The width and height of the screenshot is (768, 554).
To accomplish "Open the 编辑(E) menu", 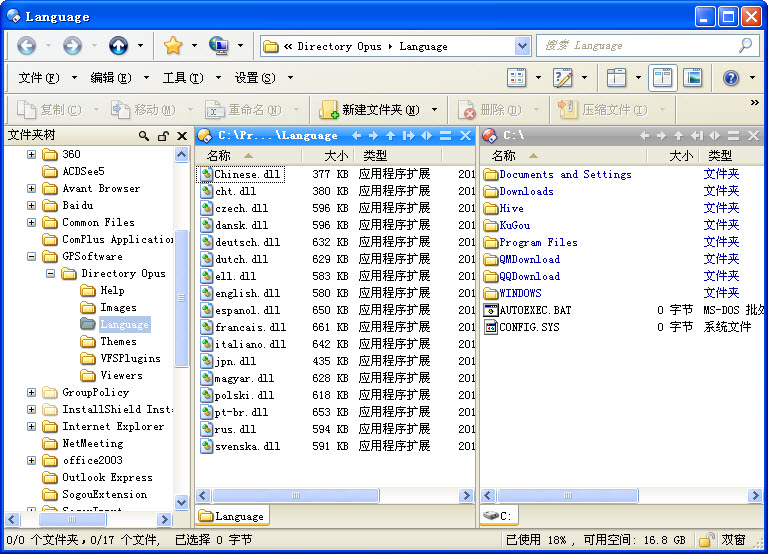I will (x=111, y=78).
